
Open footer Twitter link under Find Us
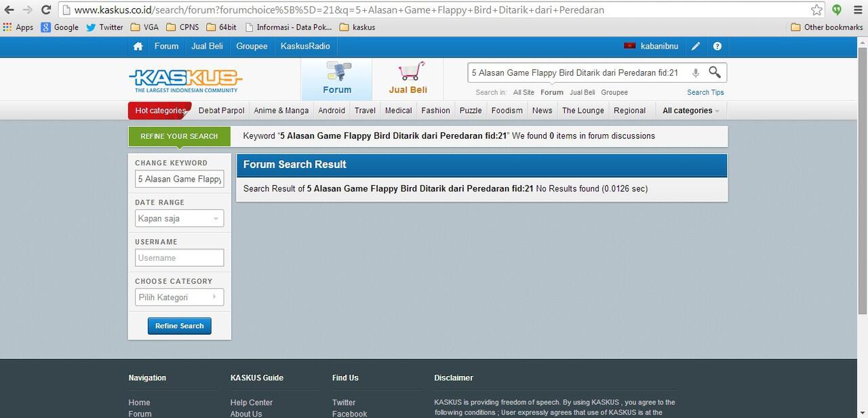click(x=344, y=402)
